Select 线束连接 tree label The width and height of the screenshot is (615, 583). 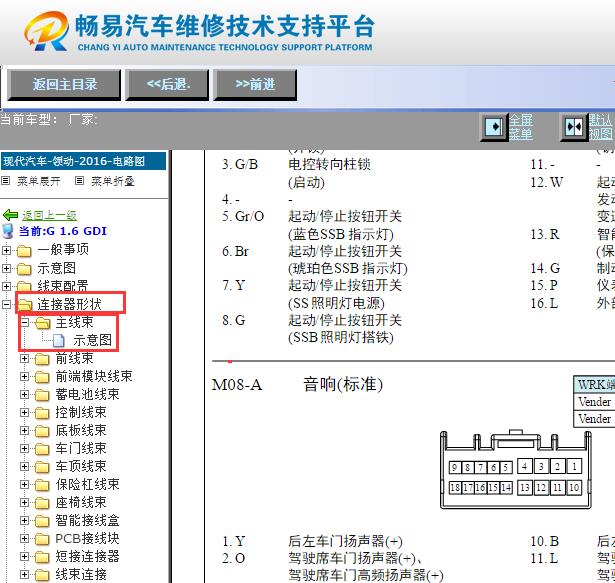click(x=81, y=575)
